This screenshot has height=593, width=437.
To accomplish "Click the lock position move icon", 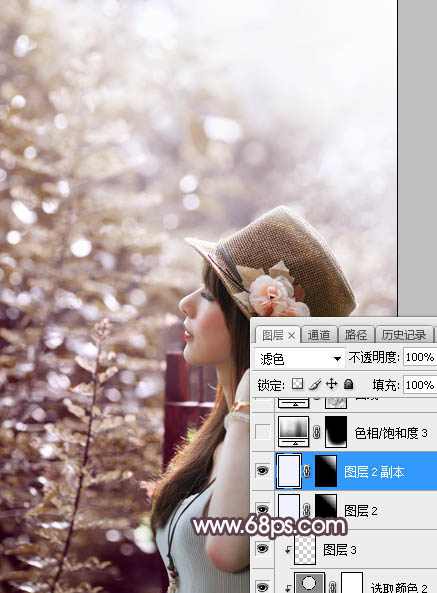I will click(x=332, y=384).
